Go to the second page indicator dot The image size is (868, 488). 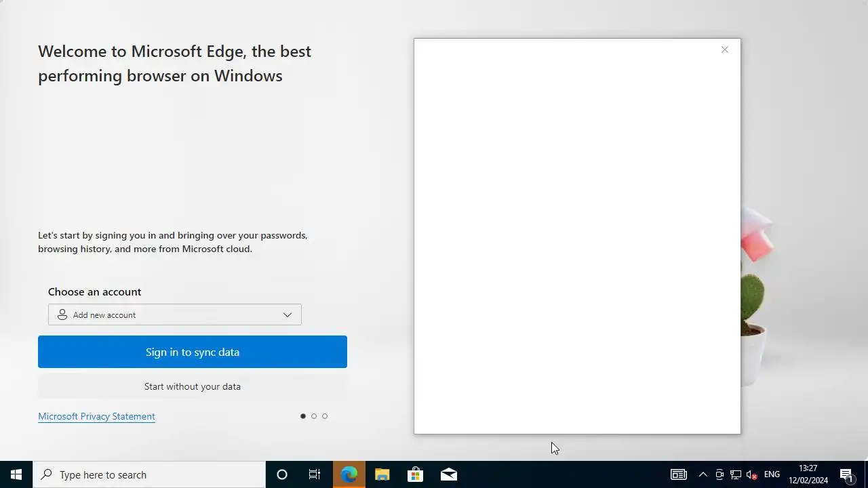pos(314,416)
